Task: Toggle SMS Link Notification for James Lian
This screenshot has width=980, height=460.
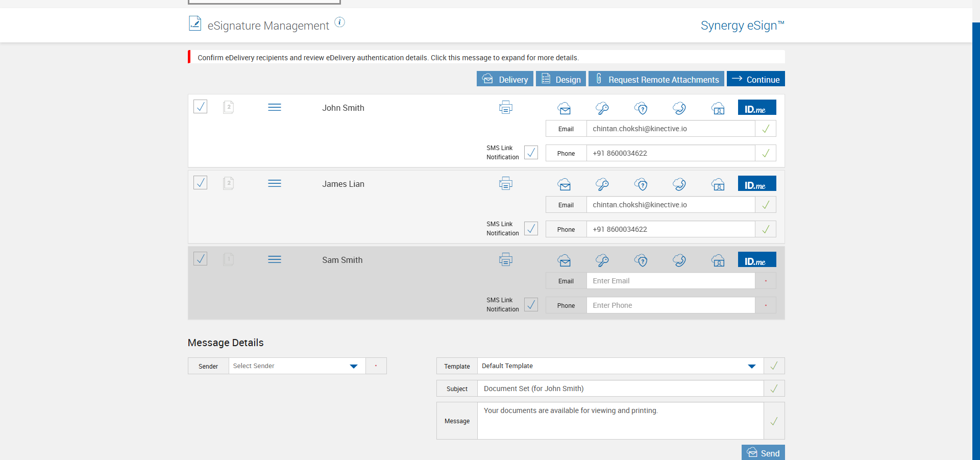Action: click(x=531, y=229)
